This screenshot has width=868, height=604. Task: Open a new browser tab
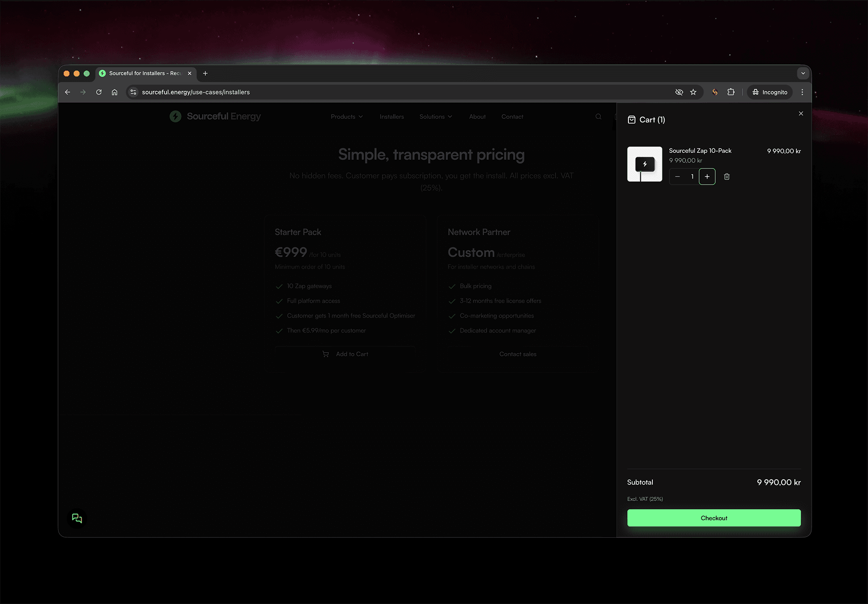point(205,73)
